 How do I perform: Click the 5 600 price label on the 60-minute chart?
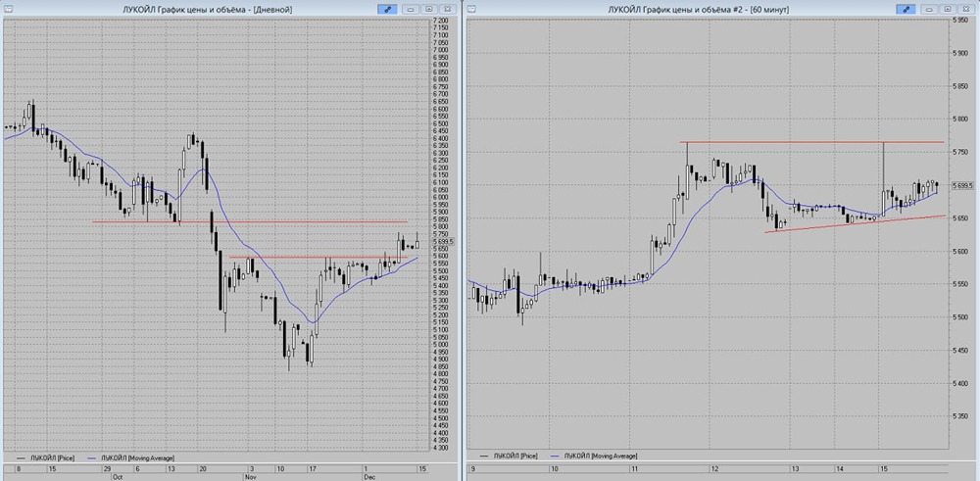[960, 251]
